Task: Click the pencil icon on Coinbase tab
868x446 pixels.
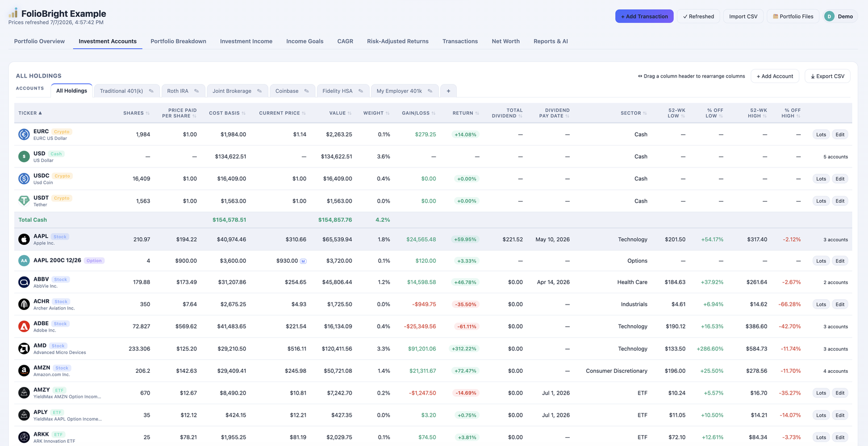Action: 307,91
